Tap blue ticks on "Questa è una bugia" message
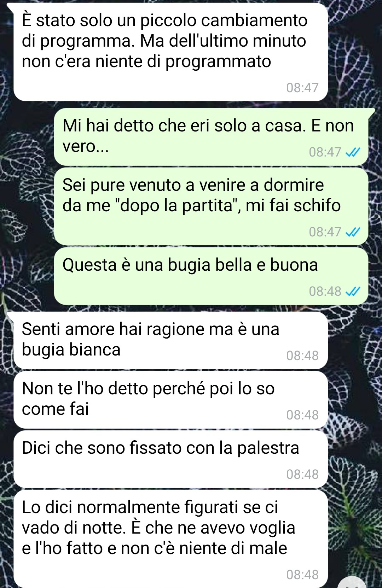 (x=353, y=291)
